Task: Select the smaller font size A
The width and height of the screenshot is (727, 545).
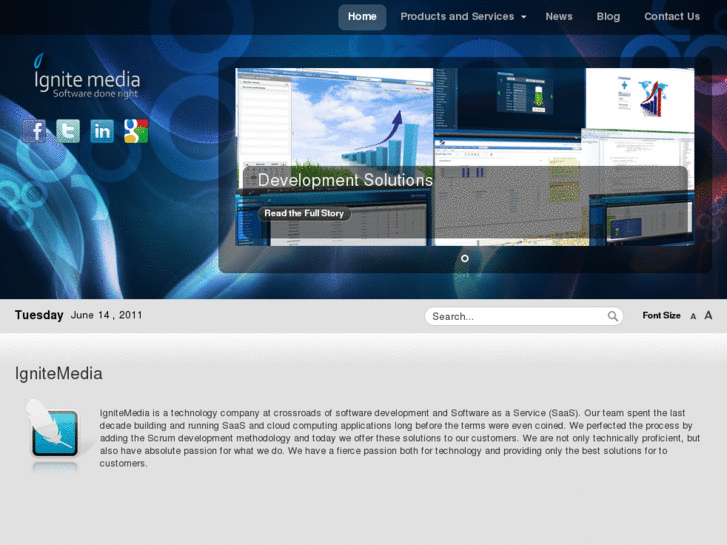Action: 693,316
